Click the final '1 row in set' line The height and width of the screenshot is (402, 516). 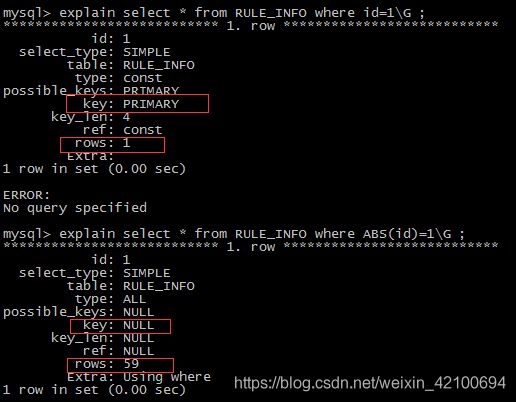click(x=94, y=390)
